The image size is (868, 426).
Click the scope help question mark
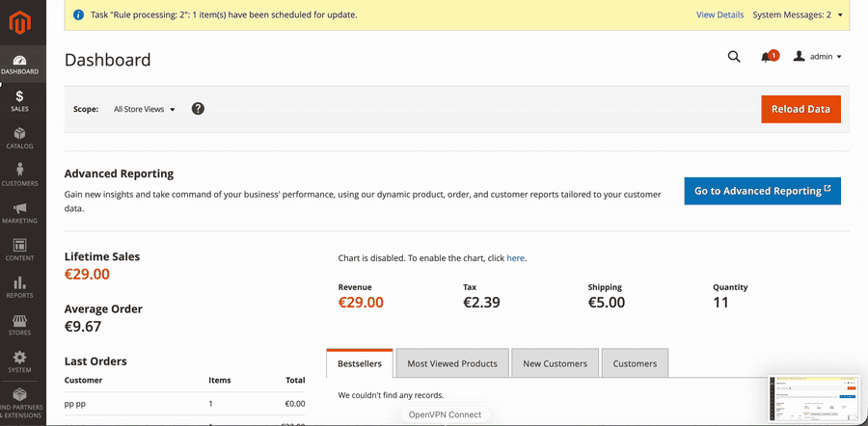(x=198, y=109)
